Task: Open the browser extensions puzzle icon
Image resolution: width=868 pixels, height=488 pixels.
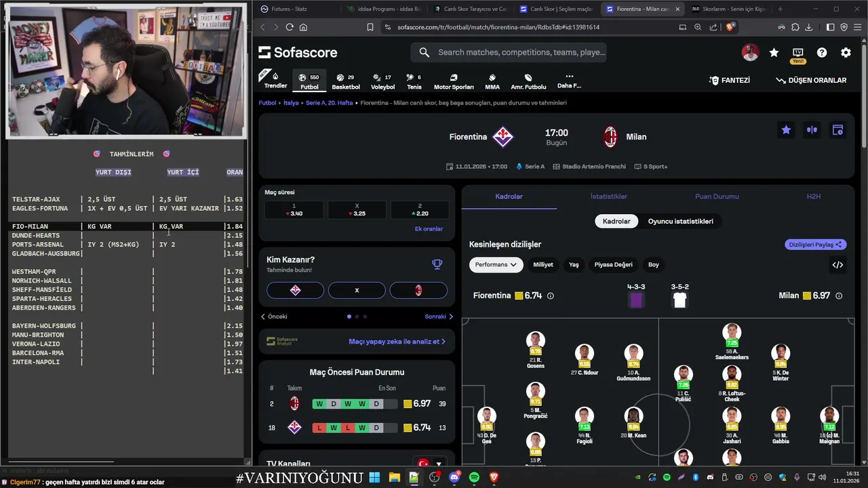Action: [795, 27]
